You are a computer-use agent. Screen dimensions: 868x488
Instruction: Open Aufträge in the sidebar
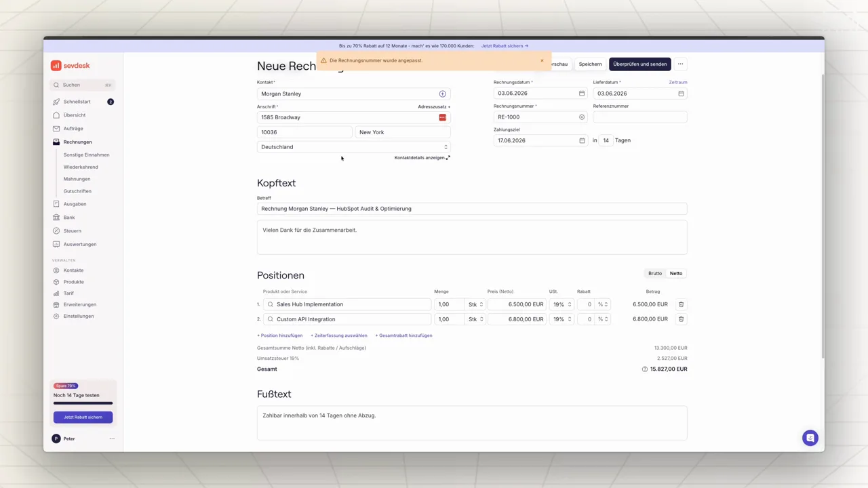coord(73,129)
